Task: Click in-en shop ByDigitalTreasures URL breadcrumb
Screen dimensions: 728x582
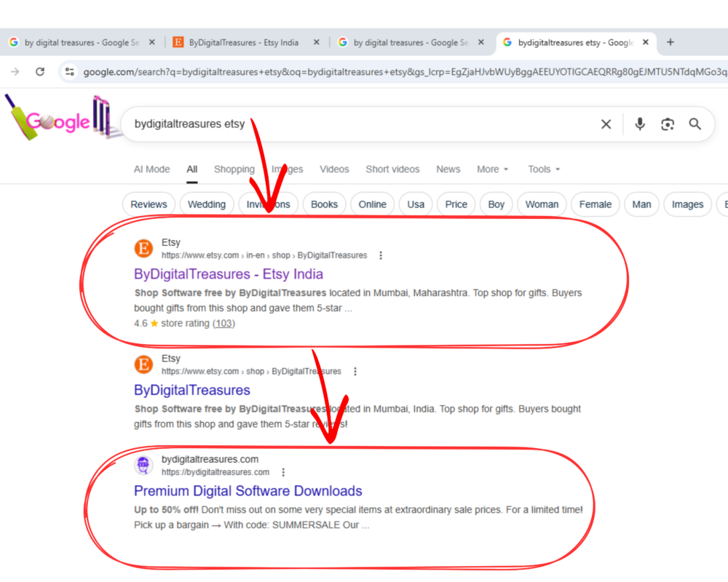Action: pyautogui.click(x=264, y=255)
